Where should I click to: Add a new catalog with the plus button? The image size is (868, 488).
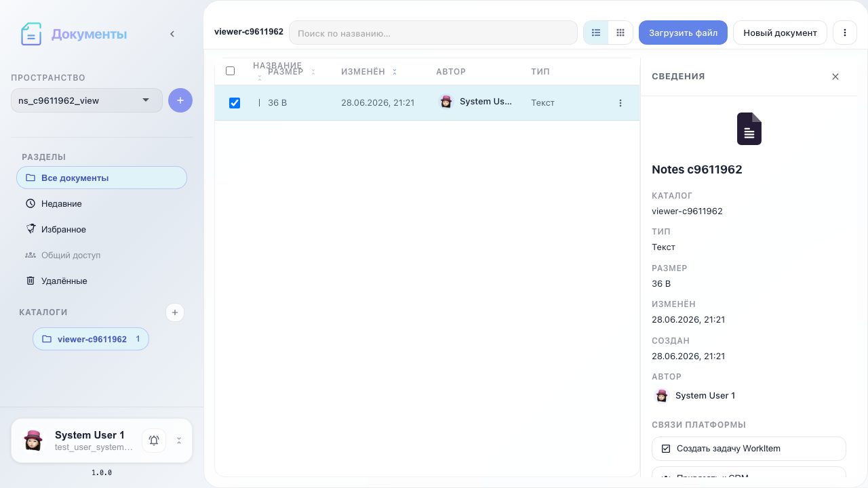tap(175, 312)
